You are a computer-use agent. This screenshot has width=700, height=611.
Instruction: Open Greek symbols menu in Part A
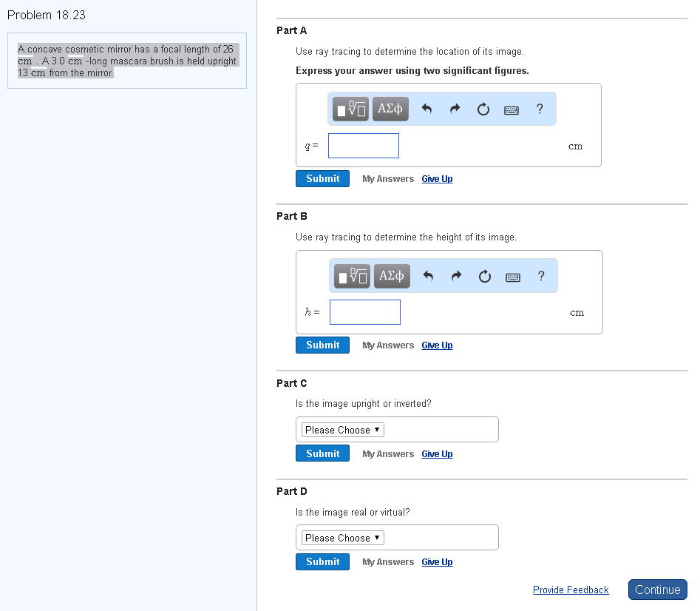(x=390, y=109)
